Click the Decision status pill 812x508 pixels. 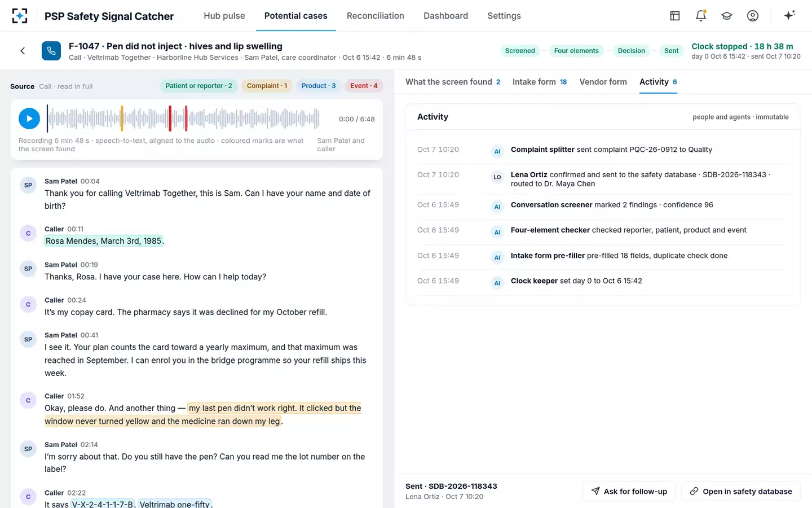(631, 51)
